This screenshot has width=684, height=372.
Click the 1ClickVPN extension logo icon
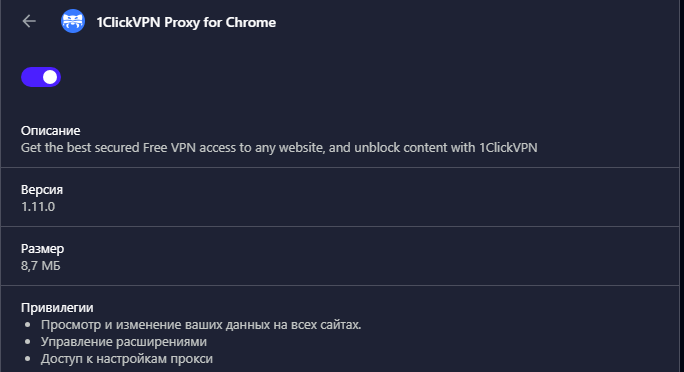click(73, 21)
